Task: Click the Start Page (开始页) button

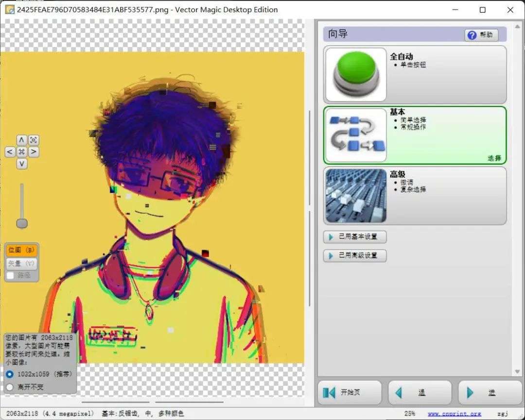Action: pos(350,392)
